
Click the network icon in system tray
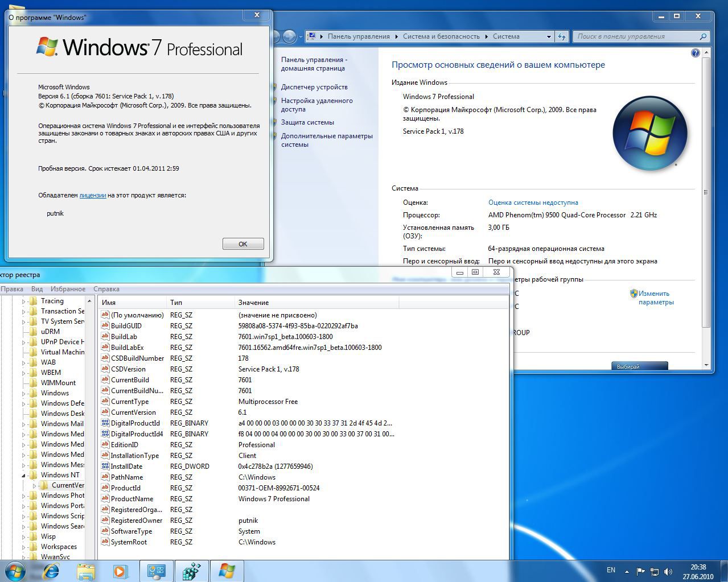[x=655, y=572]
